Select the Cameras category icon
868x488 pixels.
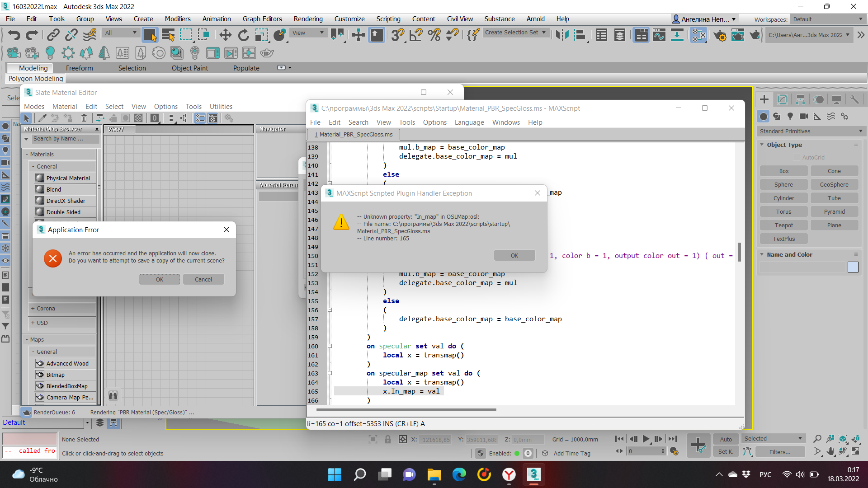coord(804,117)
